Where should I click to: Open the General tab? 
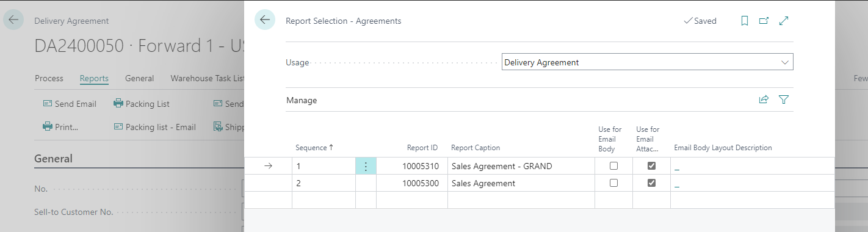coord(139,78)
